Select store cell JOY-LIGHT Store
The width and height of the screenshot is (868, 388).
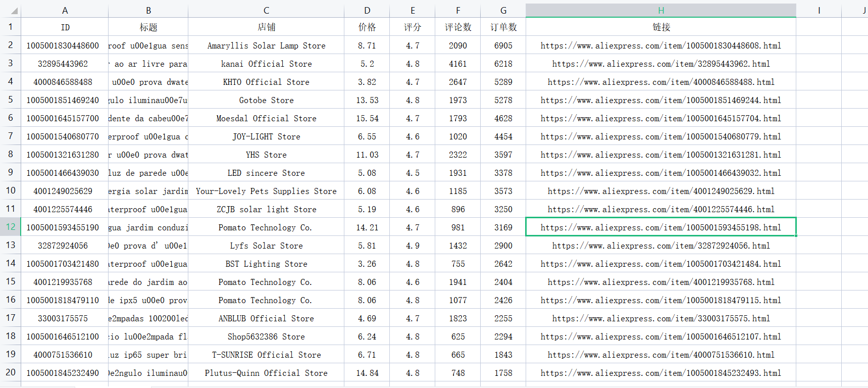266,136
